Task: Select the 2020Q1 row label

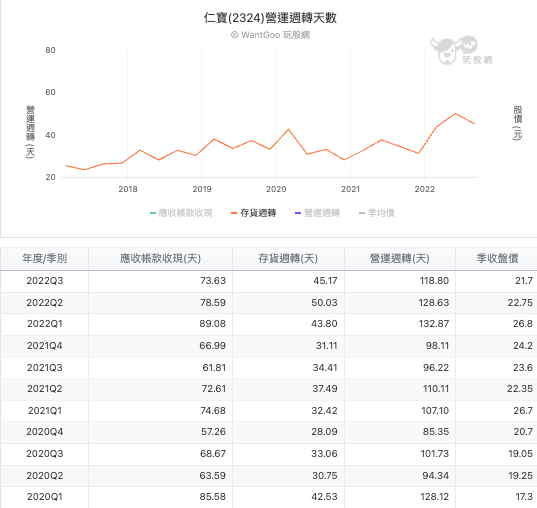Action: tap(45, 497)
